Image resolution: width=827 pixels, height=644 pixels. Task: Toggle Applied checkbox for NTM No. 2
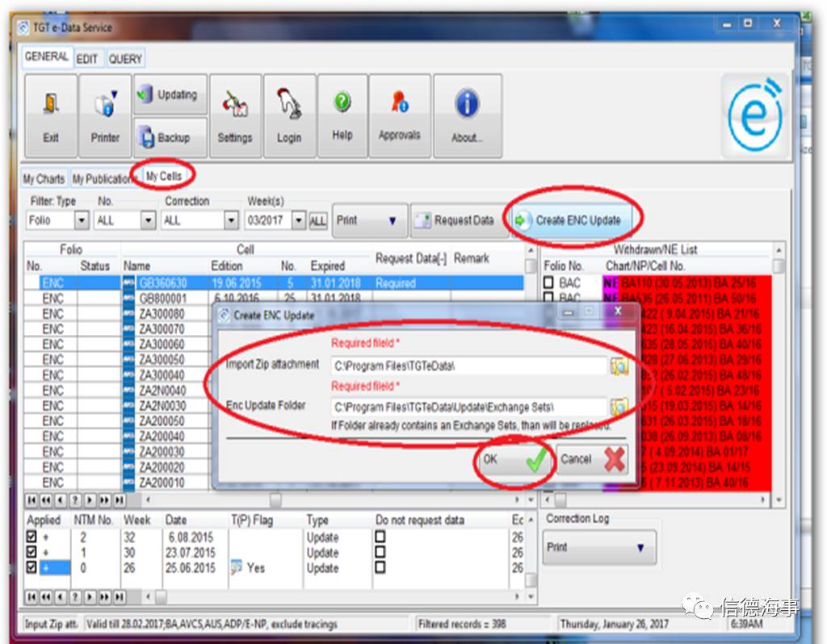coord(31,537)
